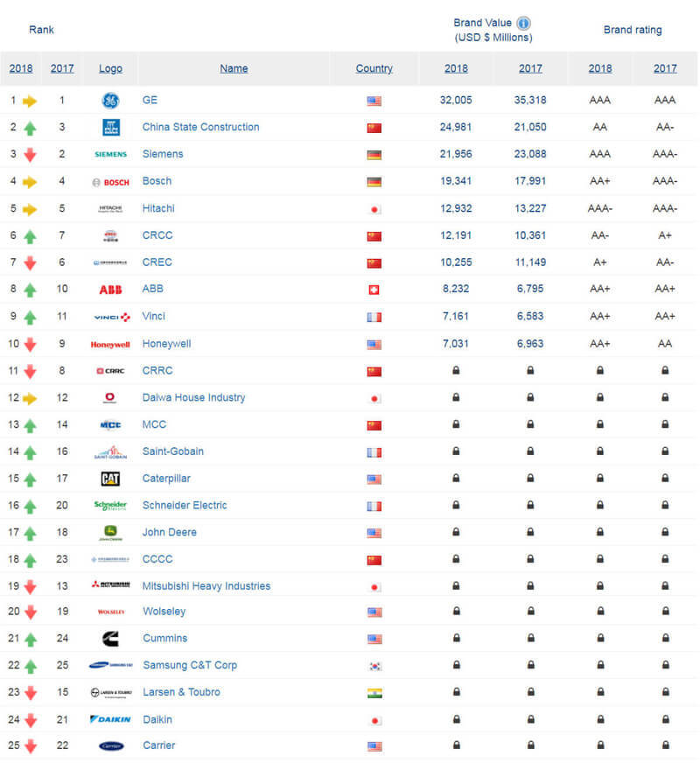This screenshot has width=700, height=763.
Task: Click the A+ 2017 rating for CRCC
Action: 665,235
